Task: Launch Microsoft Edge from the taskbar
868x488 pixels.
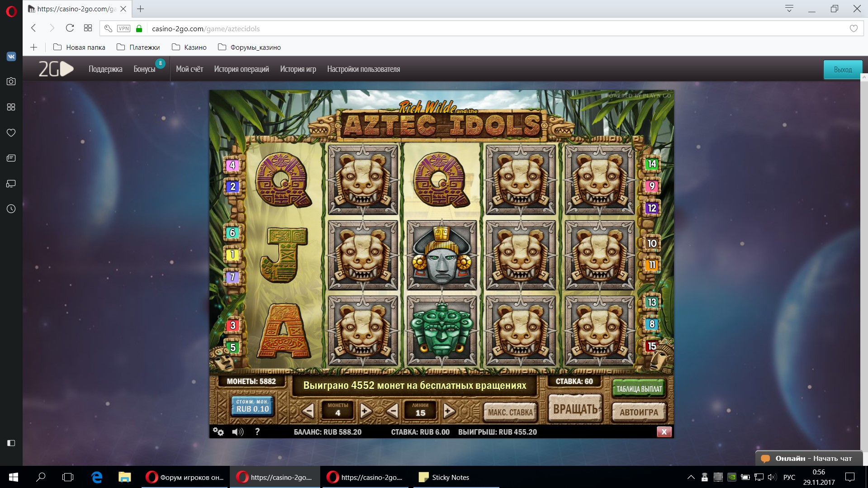Action: pyautogui.click(x=97, y=477)
